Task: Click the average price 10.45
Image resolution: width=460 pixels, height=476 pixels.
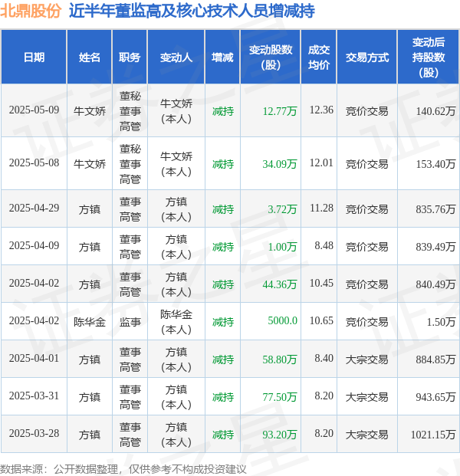Action: pos(321,284)
